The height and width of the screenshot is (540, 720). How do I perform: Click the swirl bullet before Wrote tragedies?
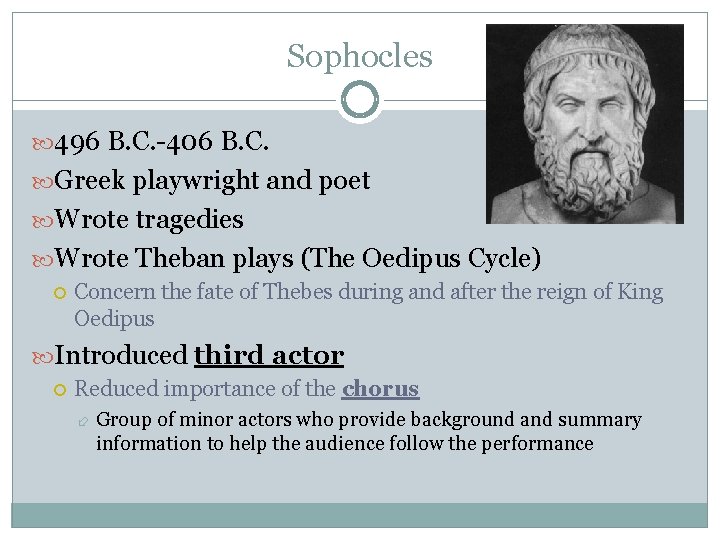[43, 222]
